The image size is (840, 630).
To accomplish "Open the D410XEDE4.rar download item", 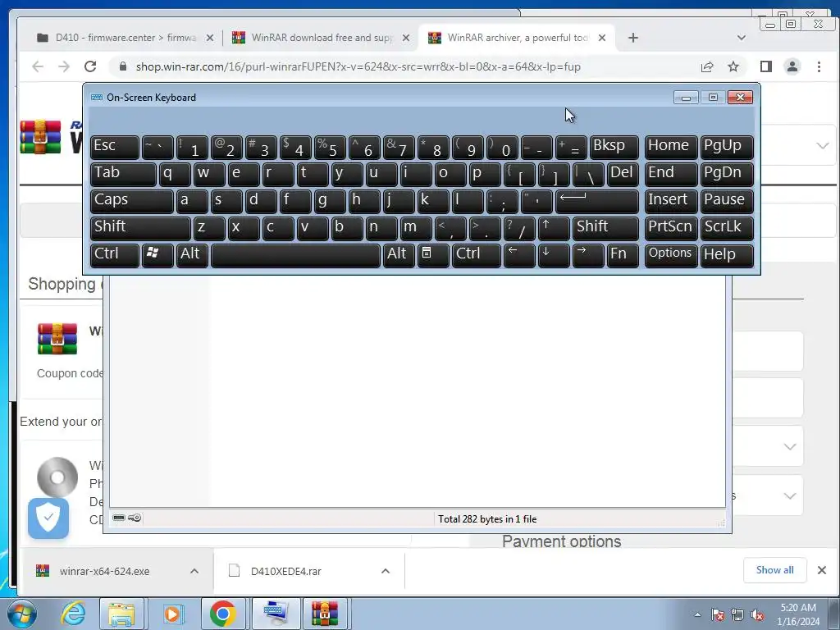I will [x=285, y=571].
